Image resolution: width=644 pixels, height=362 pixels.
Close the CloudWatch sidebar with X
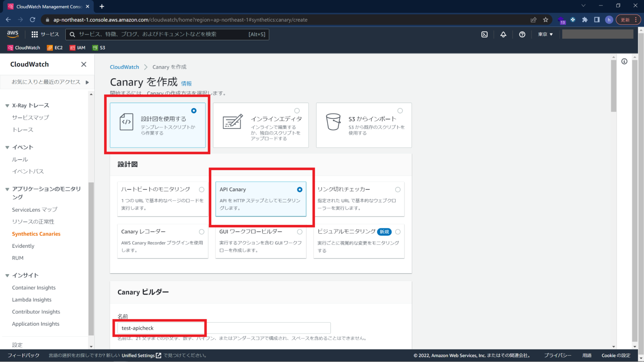click(x=84, y=64)
